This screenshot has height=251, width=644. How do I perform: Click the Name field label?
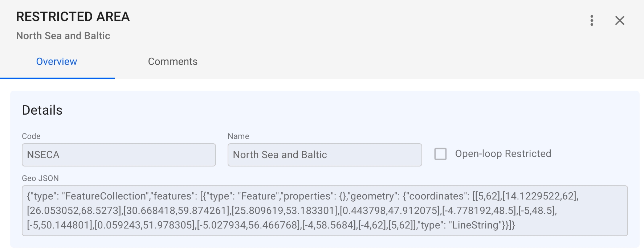(238, 136)
